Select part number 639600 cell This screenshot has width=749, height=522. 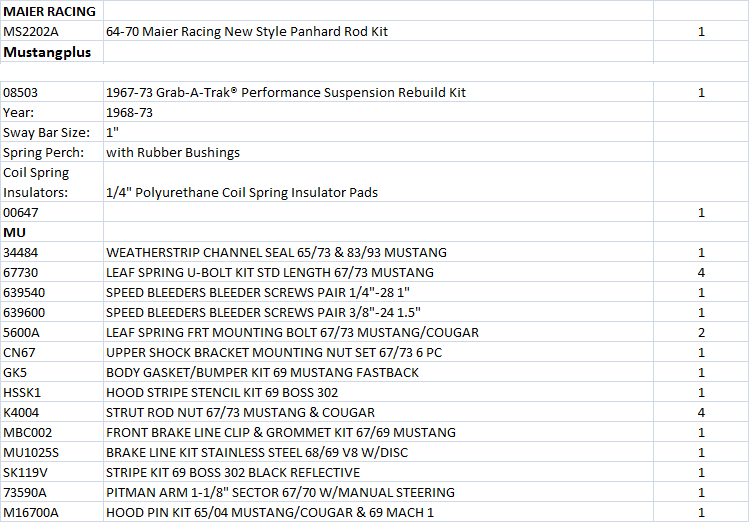[52, 312]
